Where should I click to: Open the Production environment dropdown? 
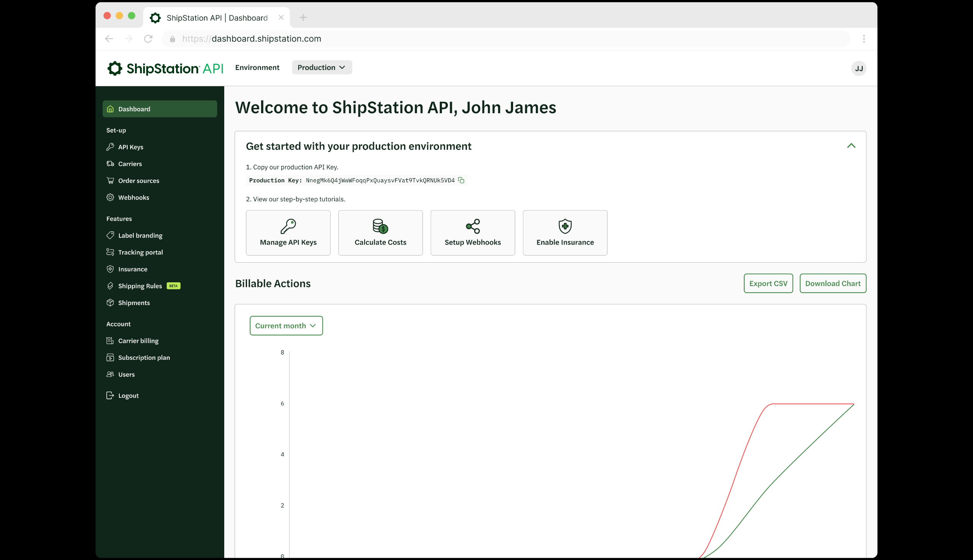pyautogui.click(x=322, y=67)
